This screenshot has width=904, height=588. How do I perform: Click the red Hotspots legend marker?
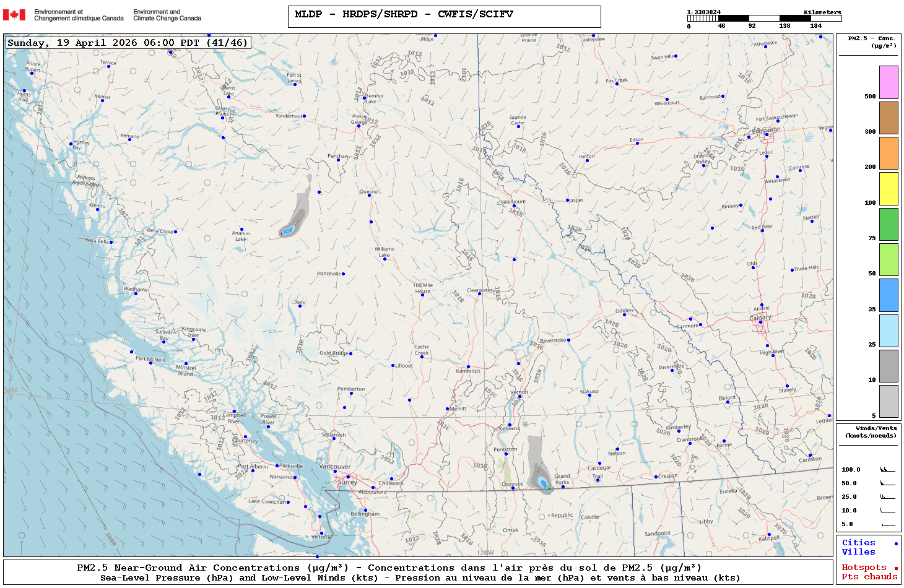[x=895, y=568]
